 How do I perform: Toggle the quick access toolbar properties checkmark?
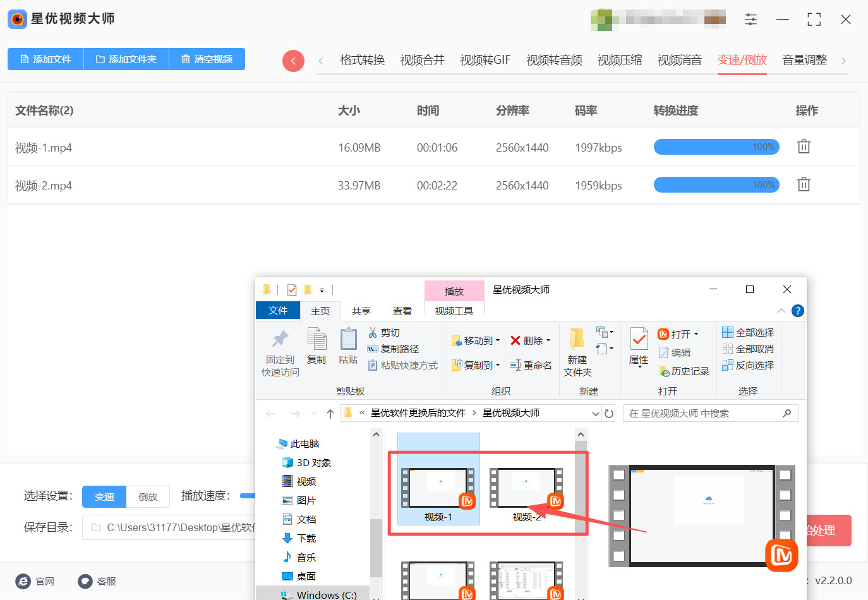point(292,290)
